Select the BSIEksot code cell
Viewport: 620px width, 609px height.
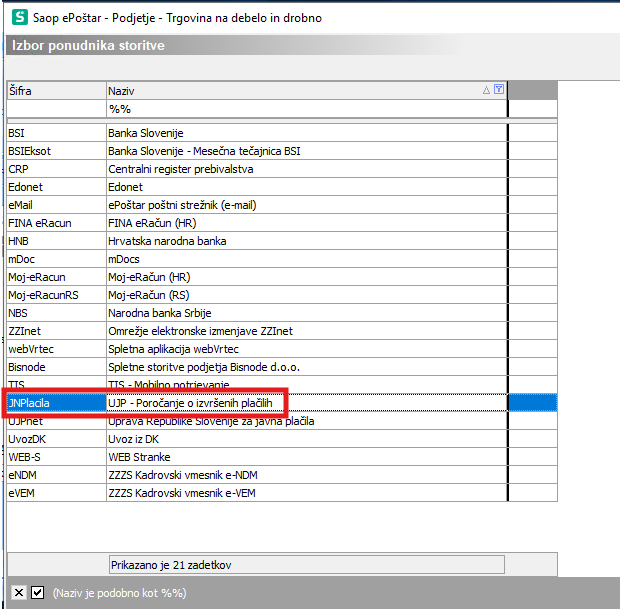coord(57,151)
